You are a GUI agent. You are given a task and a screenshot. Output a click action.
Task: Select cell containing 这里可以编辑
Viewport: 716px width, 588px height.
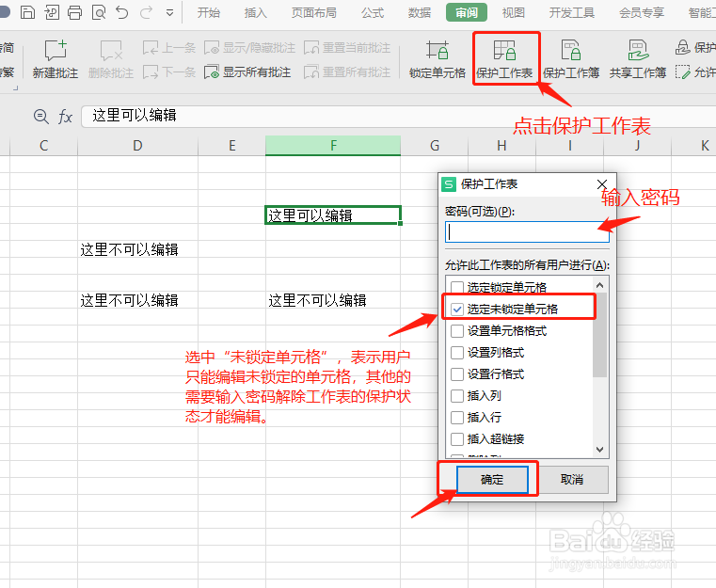(x=333, y=215)
